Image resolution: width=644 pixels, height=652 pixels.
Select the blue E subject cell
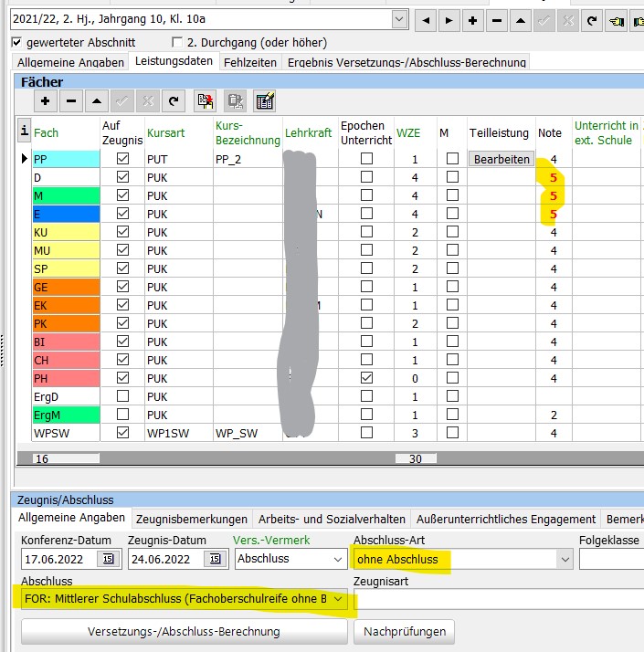click(66, 215)
